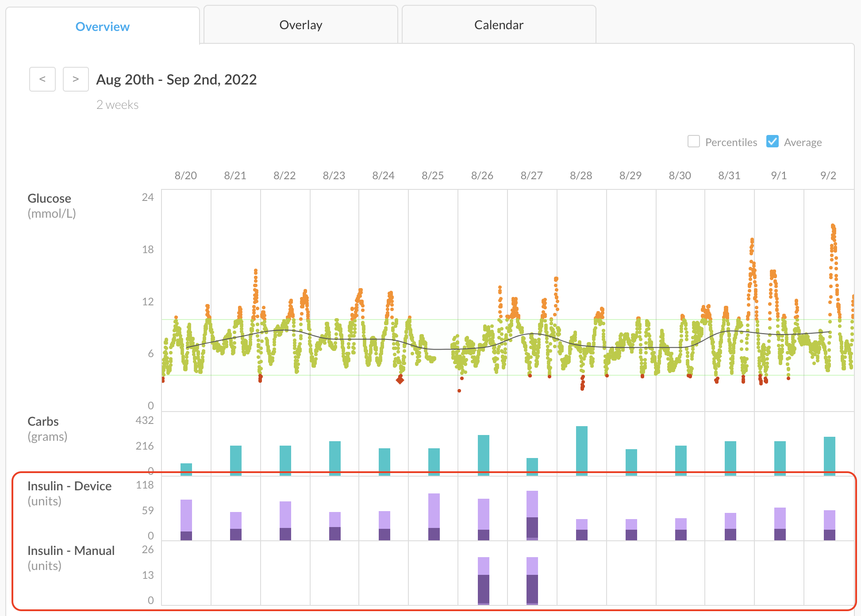The image size is (861, 616).
Task: Click the red low-glucose diamond near 8/25
Action: click(x=400, y=381)
